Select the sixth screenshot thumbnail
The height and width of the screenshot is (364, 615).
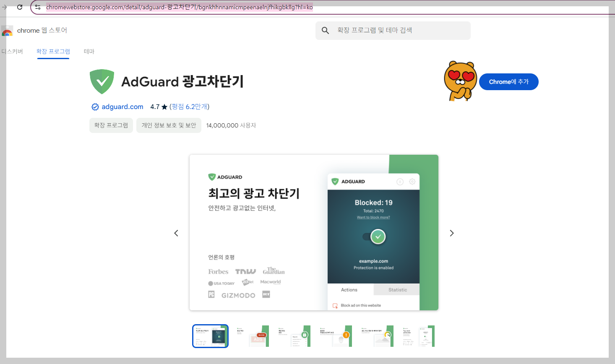click(418, 336)
